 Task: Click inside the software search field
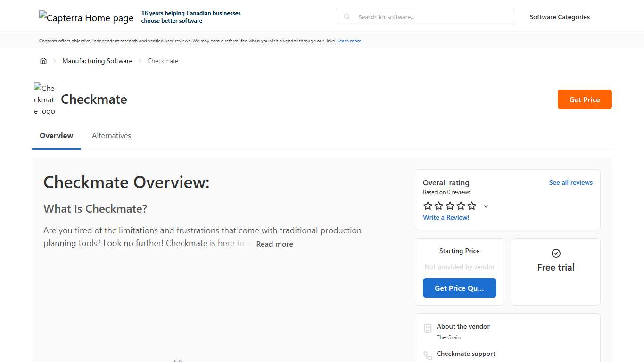(x=424, y=16)
